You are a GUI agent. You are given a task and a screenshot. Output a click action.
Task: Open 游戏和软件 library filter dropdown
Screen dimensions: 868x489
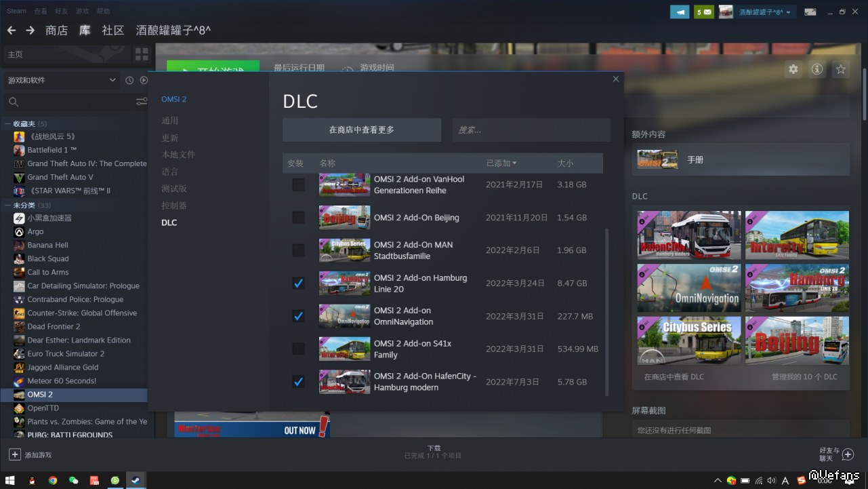point(62,80)
